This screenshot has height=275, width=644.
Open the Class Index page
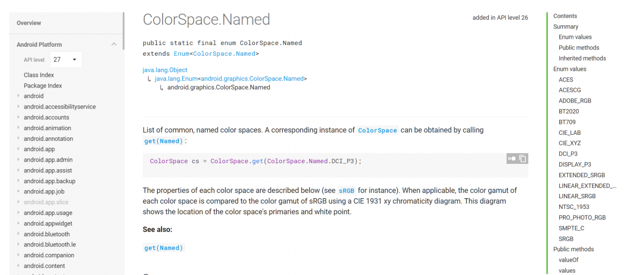[x=39, y=75]
